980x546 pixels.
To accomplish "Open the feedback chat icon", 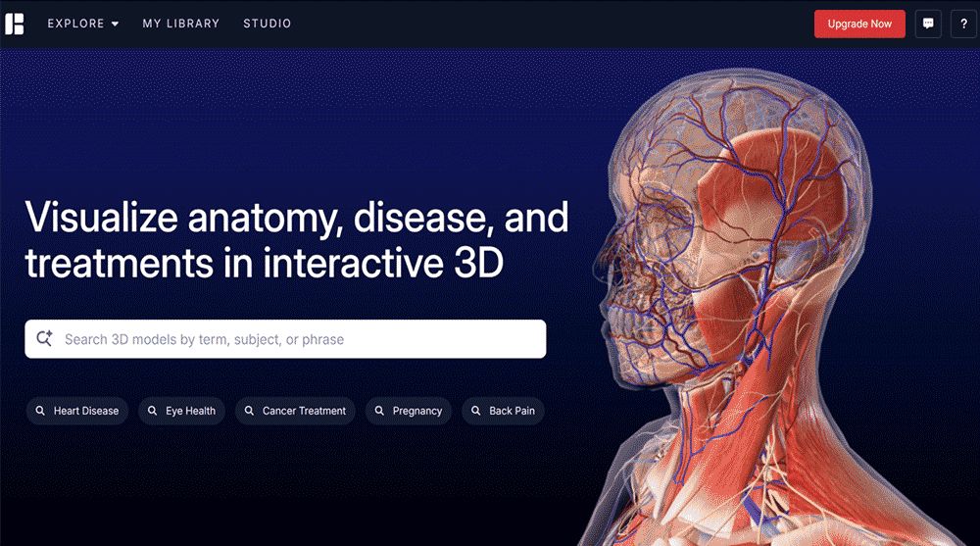I will pyautogui.click(x=928, y=24).
